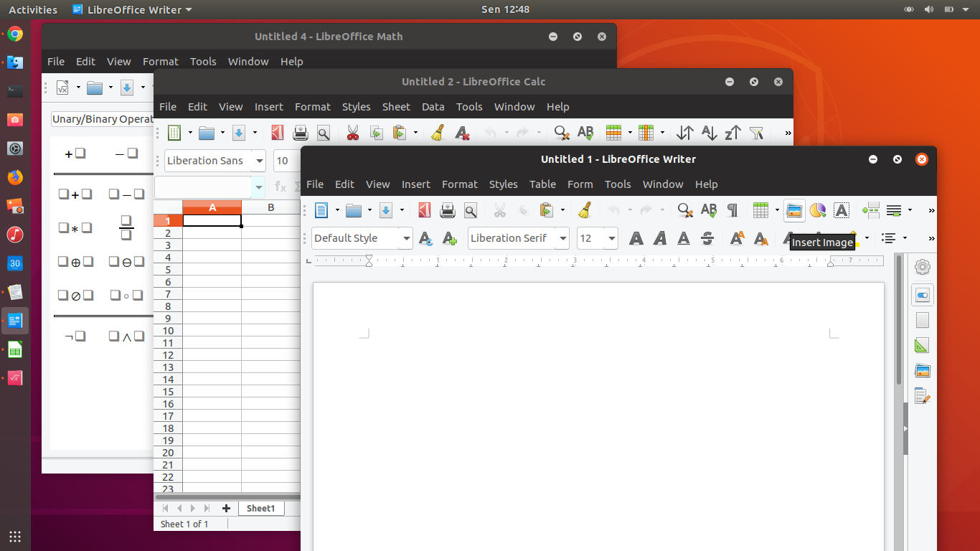Click the New document icon in Writer

321,210
